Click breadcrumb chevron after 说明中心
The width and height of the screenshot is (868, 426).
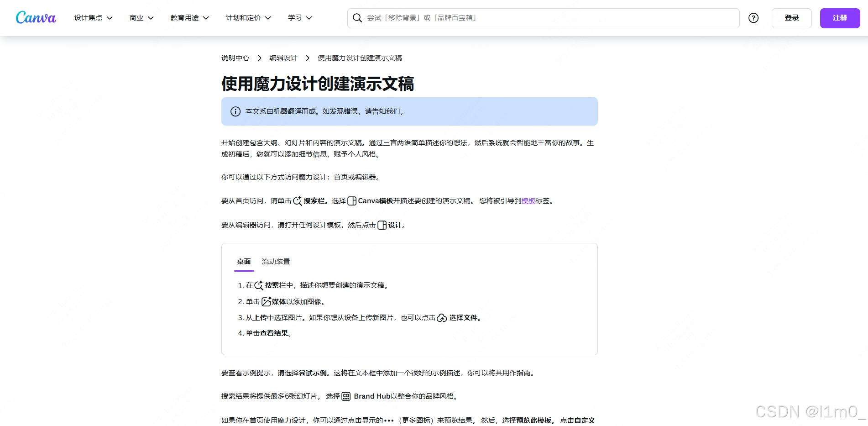(x=260, y=58)
